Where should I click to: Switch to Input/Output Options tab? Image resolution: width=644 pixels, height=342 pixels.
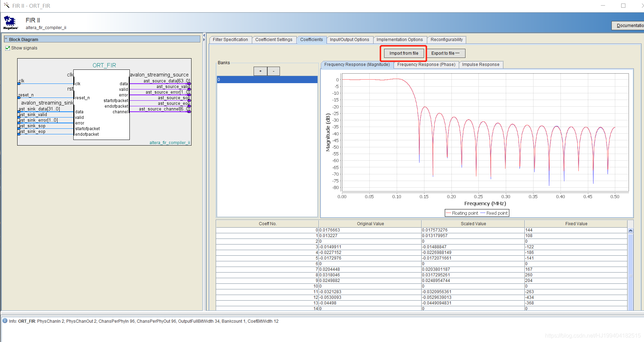(x=349, y=40)
